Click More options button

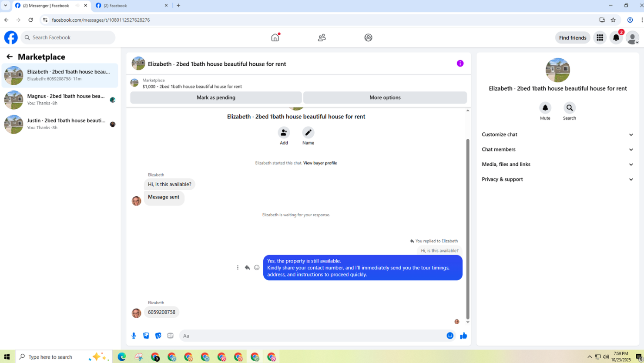[385, 97]
